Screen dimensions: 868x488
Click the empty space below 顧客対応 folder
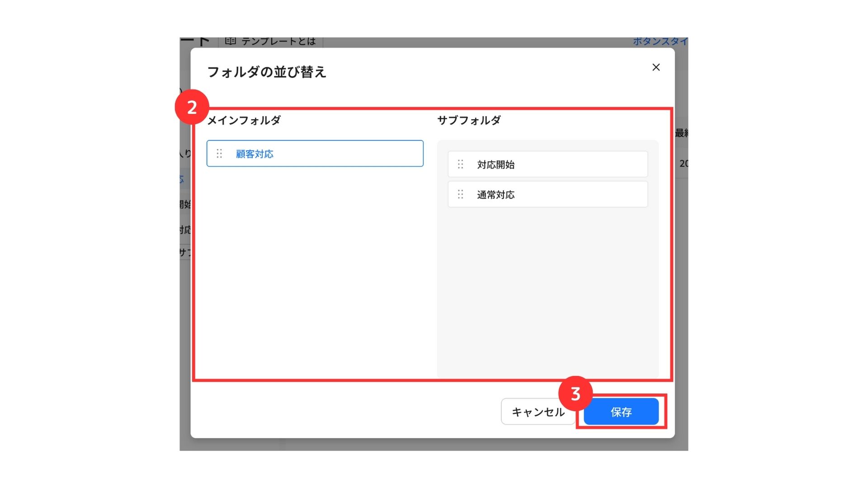tap(315, 271)
